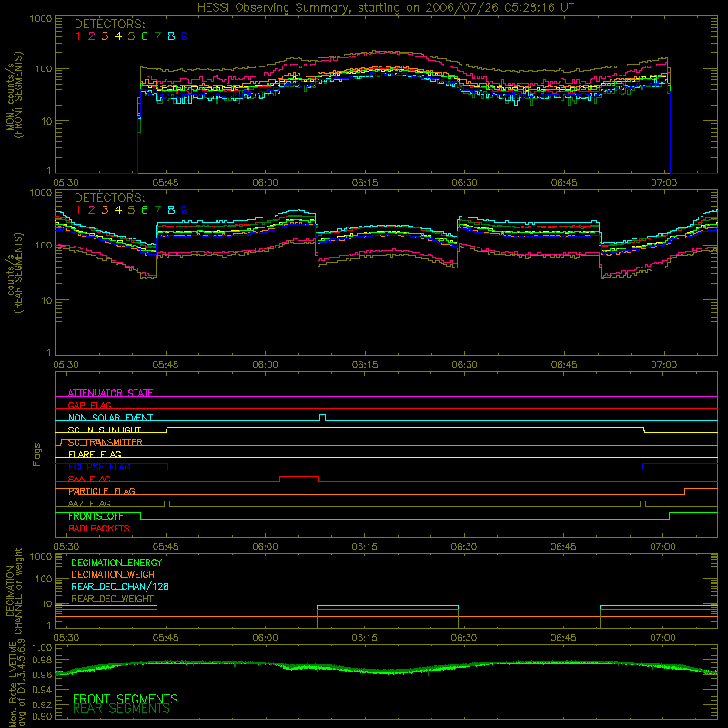Screen dimensions: 728x728
Task: Click the SAA_FLAG label
Action: pyautogui.click(x=89, y=480)
